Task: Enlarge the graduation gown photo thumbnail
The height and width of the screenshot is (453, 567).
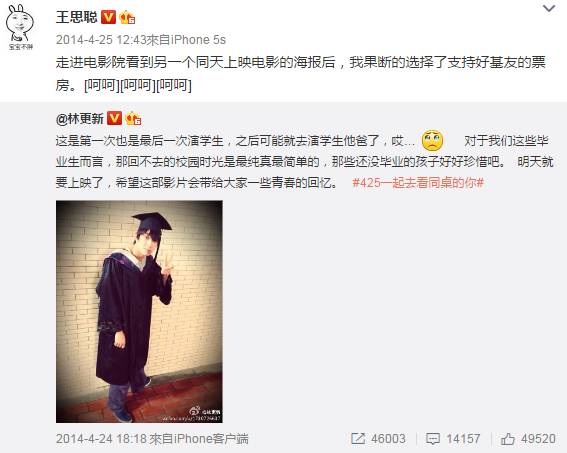Action: click(x=139, y=311)
